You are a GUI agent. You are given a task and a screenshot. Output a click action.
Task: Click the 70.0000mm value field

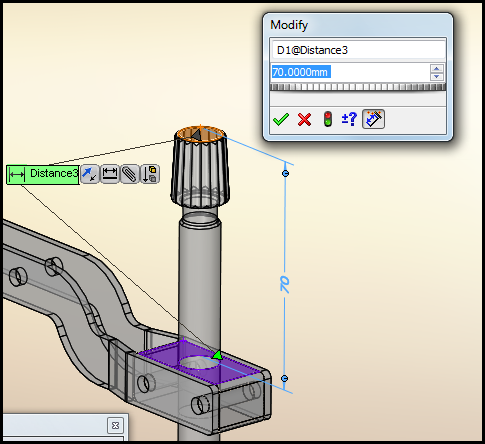(350, 72)
